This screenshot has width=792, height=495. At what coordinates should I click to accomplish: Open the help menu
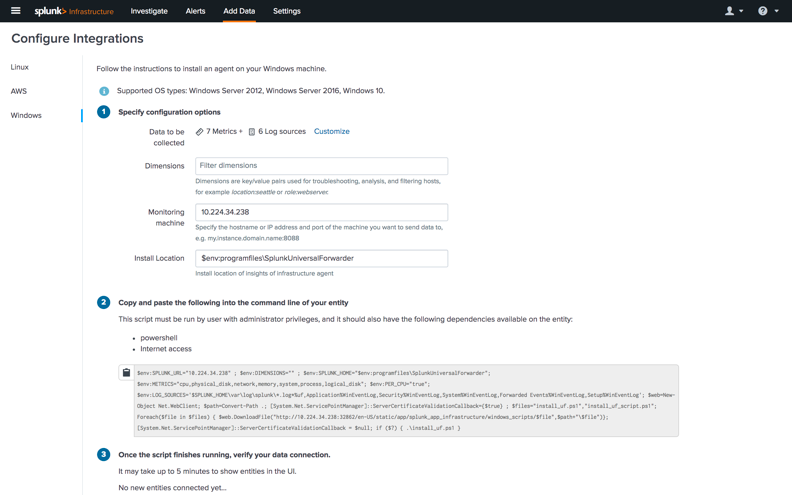click(766, 11)
